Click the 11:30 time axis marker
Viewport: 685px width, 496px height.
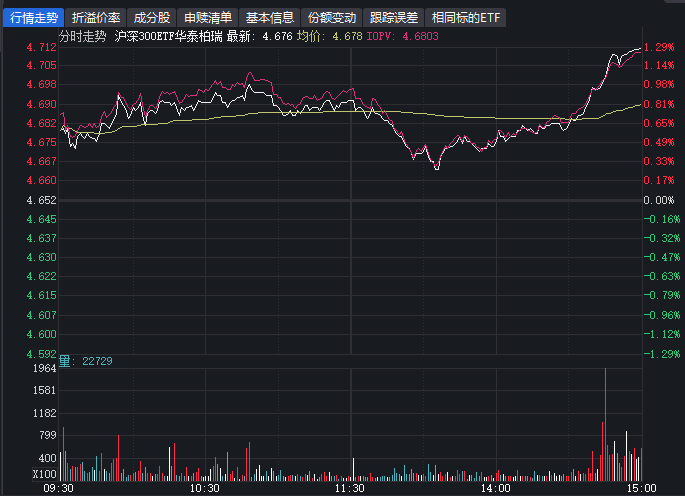tap(349, 489)
